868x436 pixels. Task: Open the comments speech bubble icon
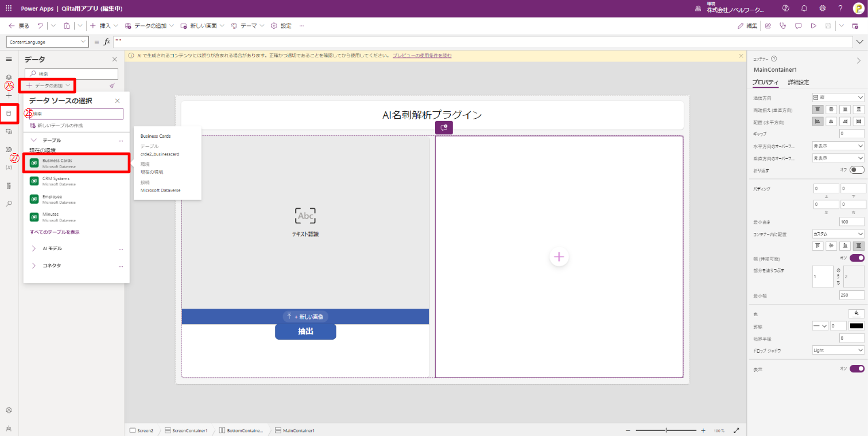[798, 26]
